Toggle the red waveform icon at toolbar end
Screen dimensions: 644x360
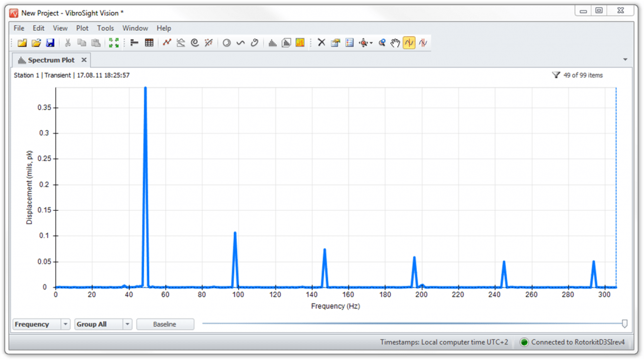point(423,43)
